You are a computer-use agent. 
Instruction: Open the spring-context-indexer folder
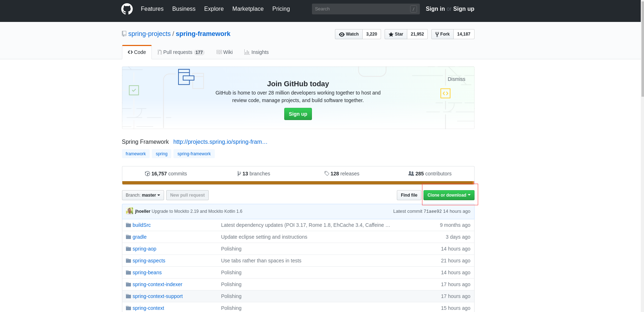click(x=158, y=284)
